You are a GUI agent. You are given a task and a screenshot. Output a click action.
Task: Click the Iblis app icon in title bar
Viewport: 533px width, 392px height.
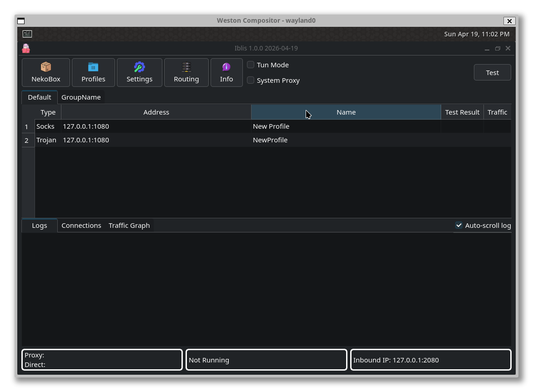pos(26,48)
